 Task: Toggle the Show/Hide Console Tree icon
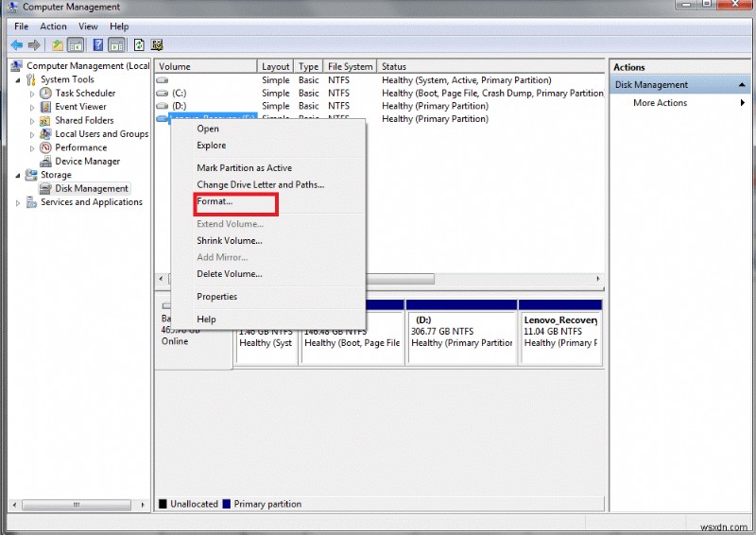76,44
